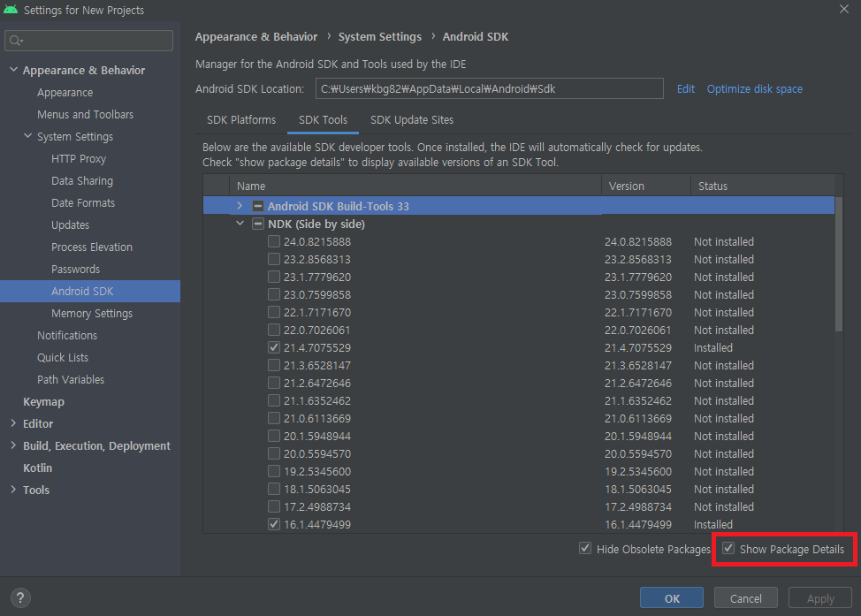Toggle the Android SDK Build-Tools 33 checkbox

tap(257, 207)
